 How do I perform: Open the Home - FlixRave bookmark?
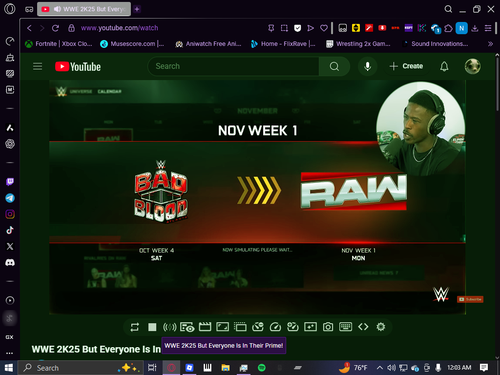coord(283,44)
